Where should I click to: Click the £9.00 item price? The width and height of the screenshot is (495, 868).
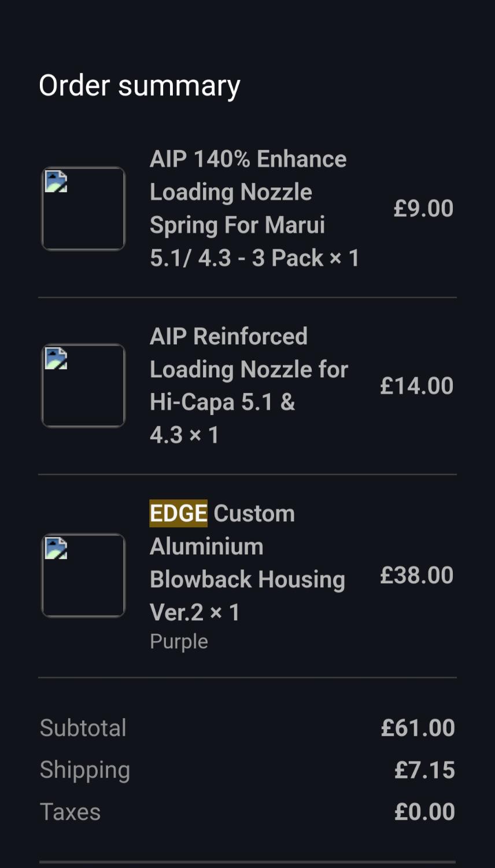(x=423, y=209)
